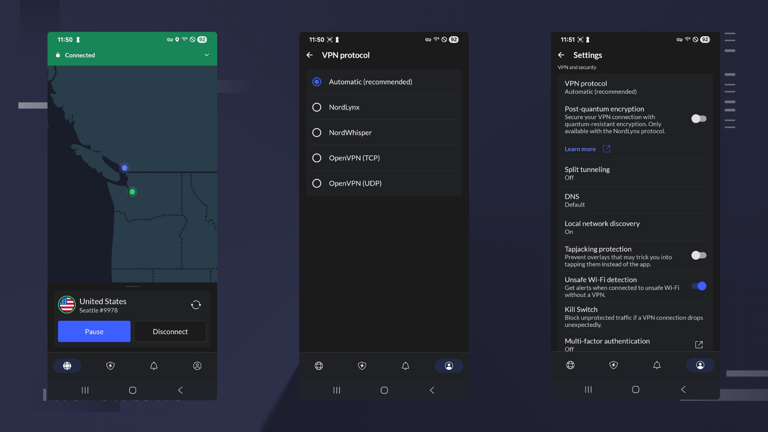
Task: Open the Learn more link
Action: 580,149
